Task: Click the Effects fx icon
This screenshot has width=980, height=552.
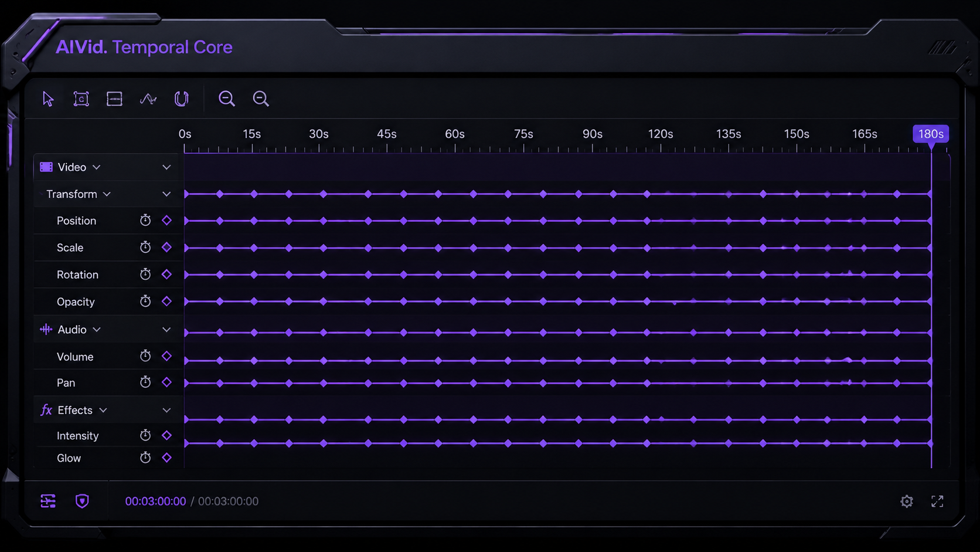Action: coord(46,410)
